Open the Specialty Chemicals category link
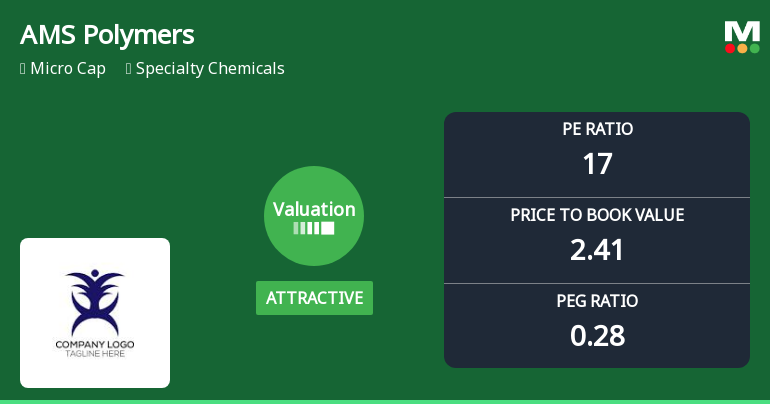 (x=210, y=69)
